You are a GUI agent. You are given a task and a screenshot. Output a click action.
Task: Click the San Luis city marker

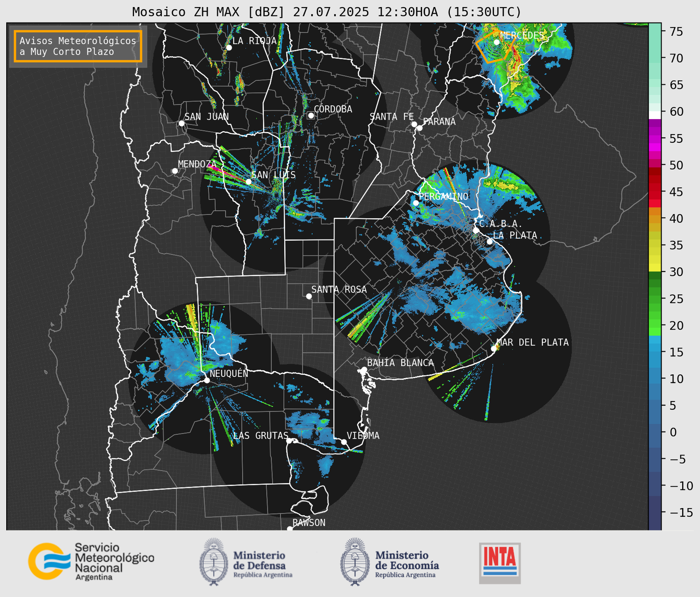(x=249, y=181)
